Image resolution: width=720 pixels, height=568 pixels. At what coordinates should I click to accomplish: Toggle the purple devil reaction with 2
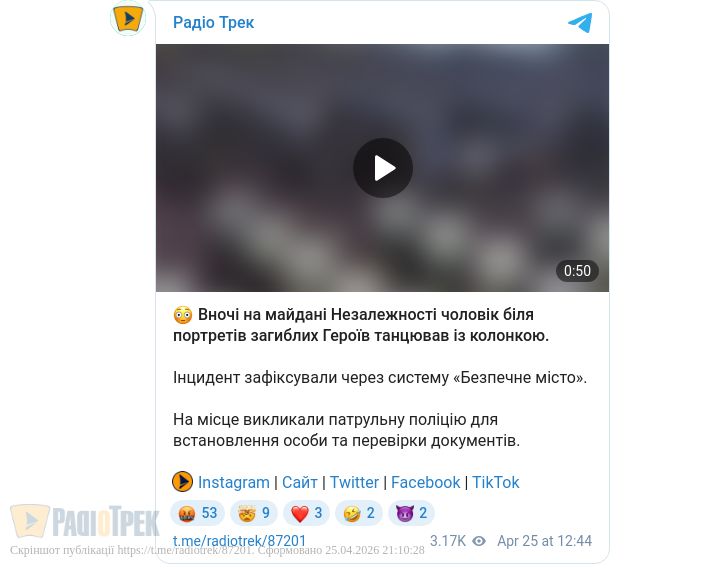coord(411,513)
